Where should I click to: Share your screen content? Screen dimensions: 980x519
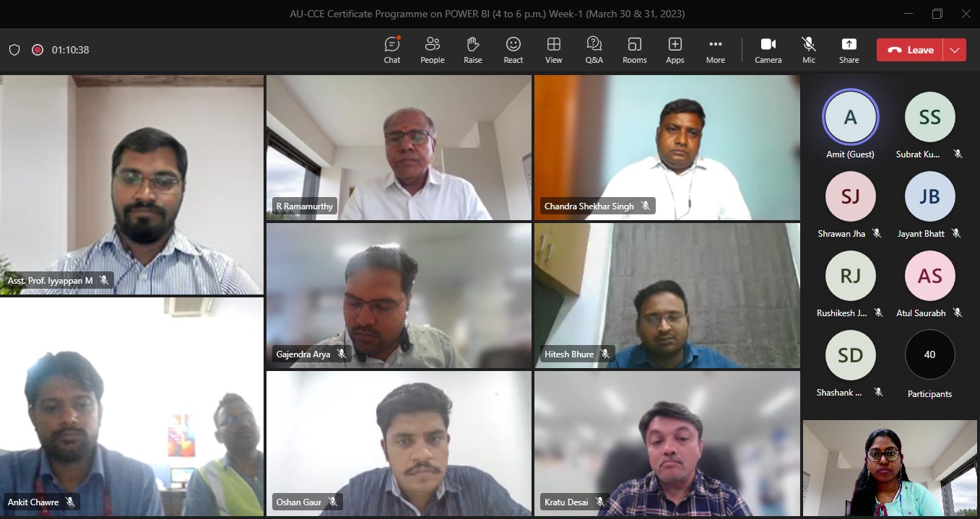(x=849, y=50)
